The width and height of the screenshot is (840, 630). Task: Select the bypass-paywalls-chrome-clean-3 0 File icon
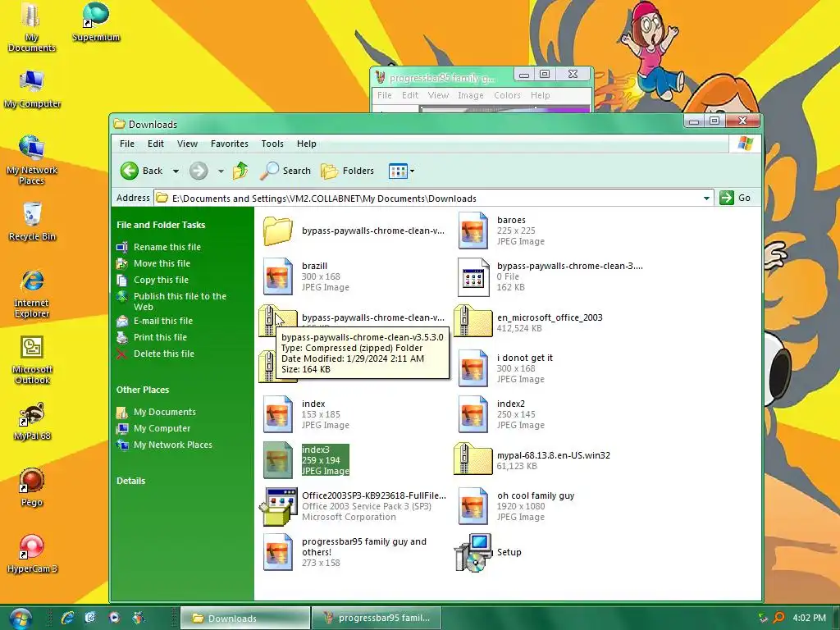coord(473,276)
